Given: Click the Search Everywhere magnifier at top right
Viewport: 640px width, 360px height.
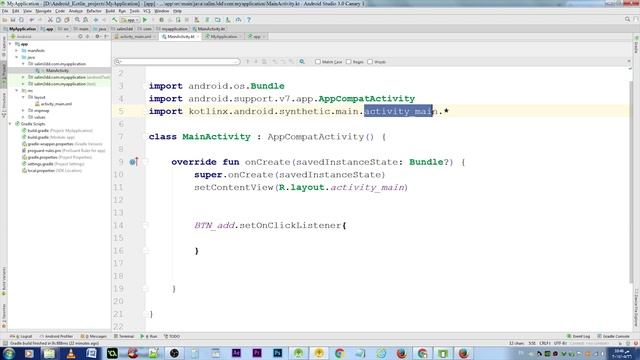Looking at the screenshot, I should coord(627,20).
